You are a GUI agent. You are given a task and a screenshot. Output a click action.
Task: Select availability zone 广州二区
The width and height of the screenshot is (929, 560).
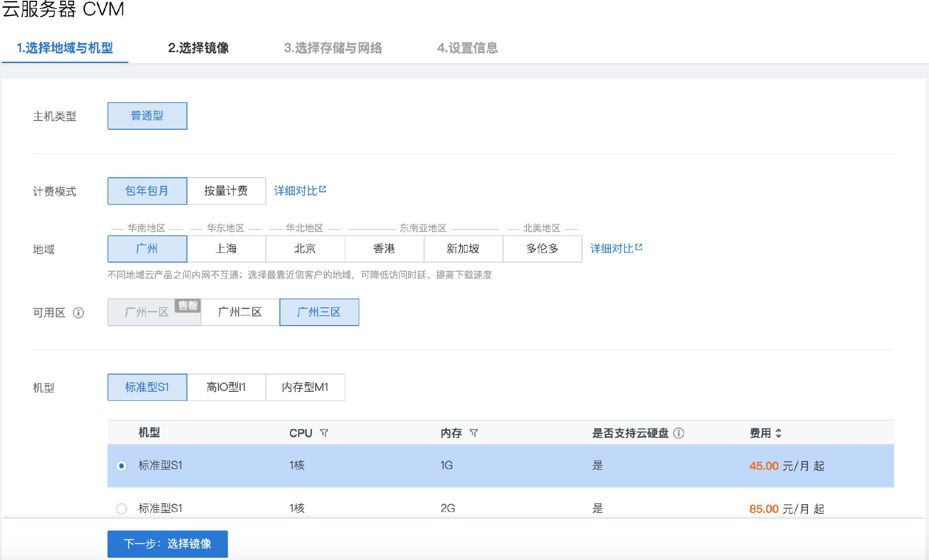240,312
